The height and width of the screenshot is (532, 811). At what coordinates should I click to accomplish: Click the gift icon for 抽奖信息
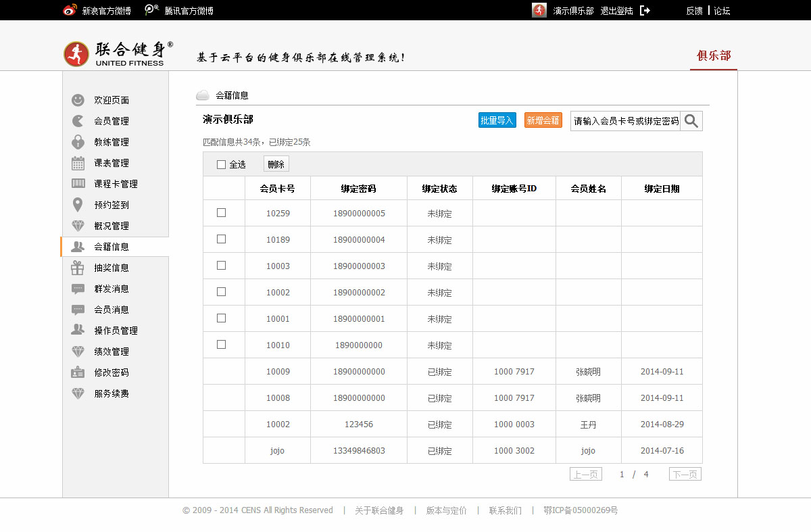pos(78,268)
